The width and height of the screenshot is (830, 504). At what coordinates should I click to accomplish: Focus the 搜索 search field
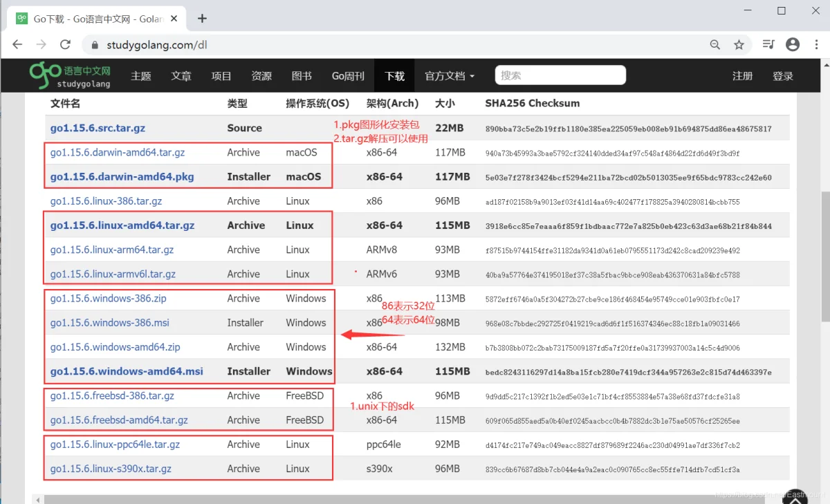(x=560, y=75)
